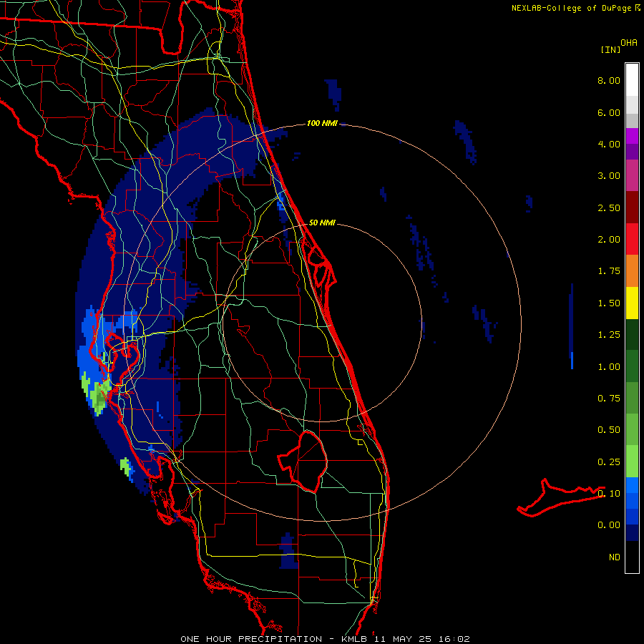
Task: Click the OHA product label
Action: [629, 43]
